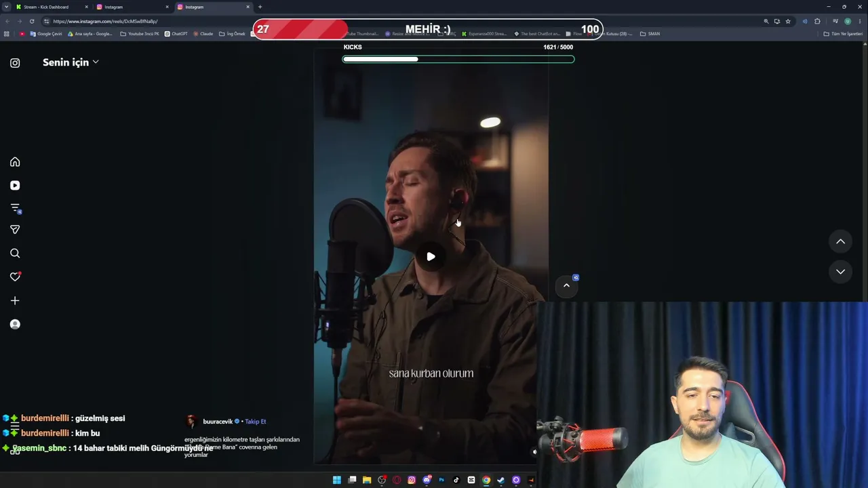The width and height of the screenshot is (868, 488).
Task: Select the active Instagram reels tab
Action: click(212, 7)
